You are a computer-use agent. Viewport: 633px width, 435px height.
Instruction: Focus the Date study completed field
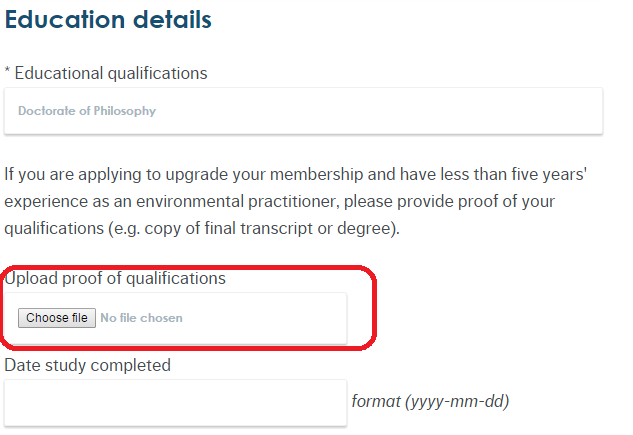click(x=175, y=402)
